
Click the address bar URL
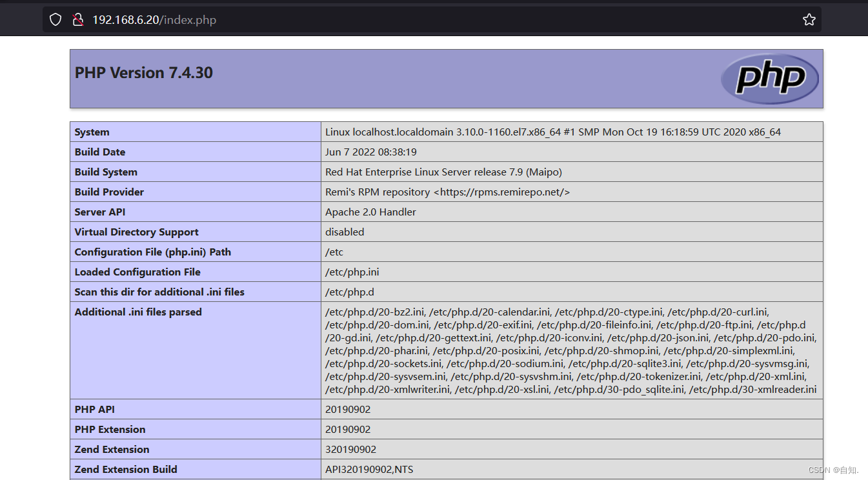click(x=155, y=19)
